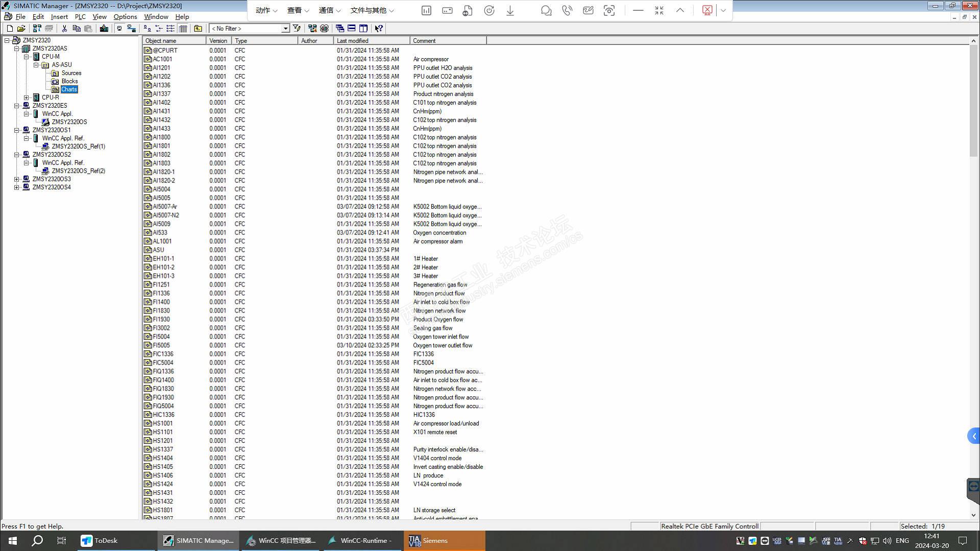Screen dimensions: 980x551
Task: Expand the CPU-R tree node
Action: click(x=27, y=98)
